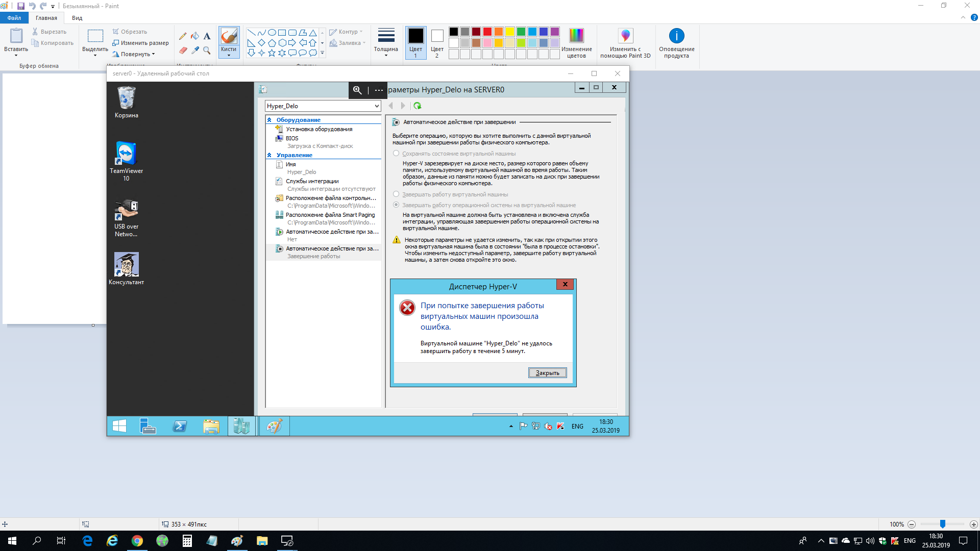This screenshot has width=980, height=551.
Task: Select the Eraser tool
Action: tap(183, 50)
